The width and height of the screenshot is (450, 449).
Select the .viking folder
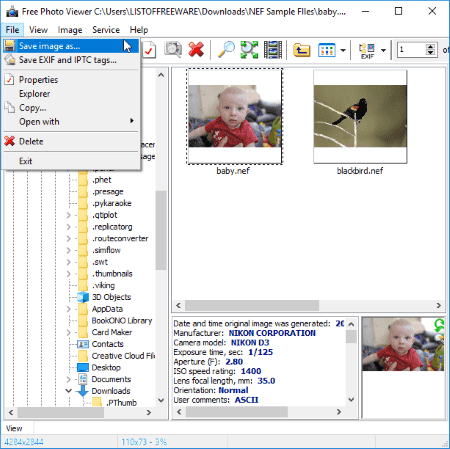point(104,286)
